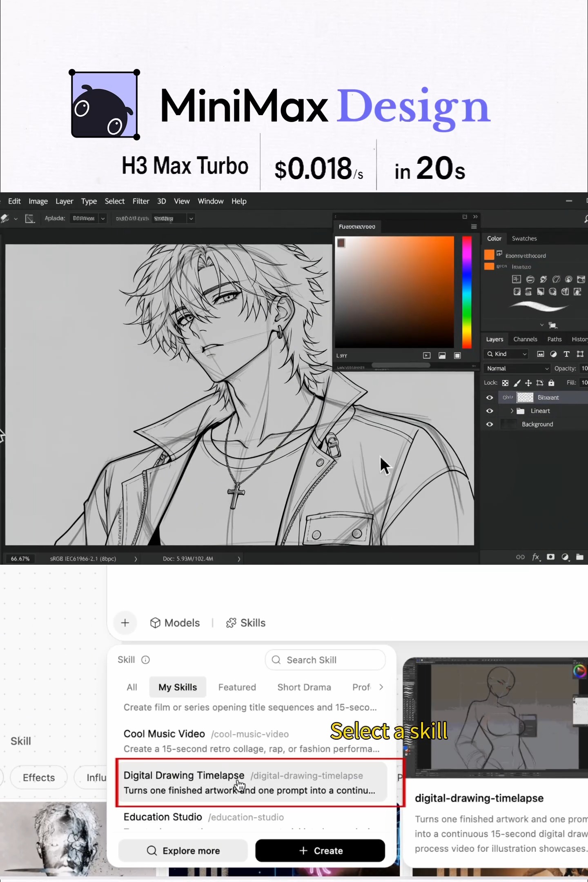Click the orange foreground color swatch in Color panel
This screenshot has width=588, height=882.
(x=489, y=255)
